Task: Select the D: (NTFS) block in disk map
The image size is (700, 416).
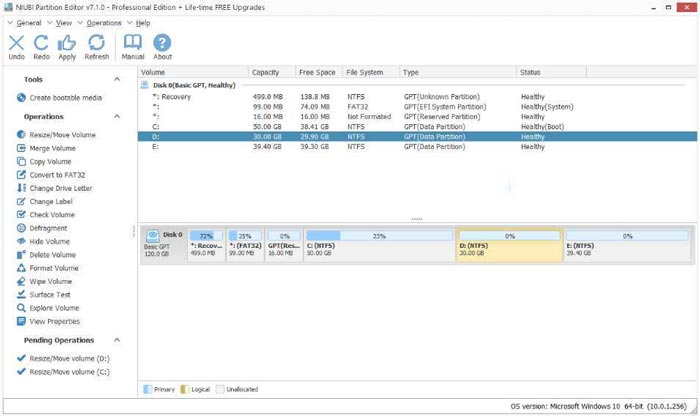Action: (x=509, y=245)
